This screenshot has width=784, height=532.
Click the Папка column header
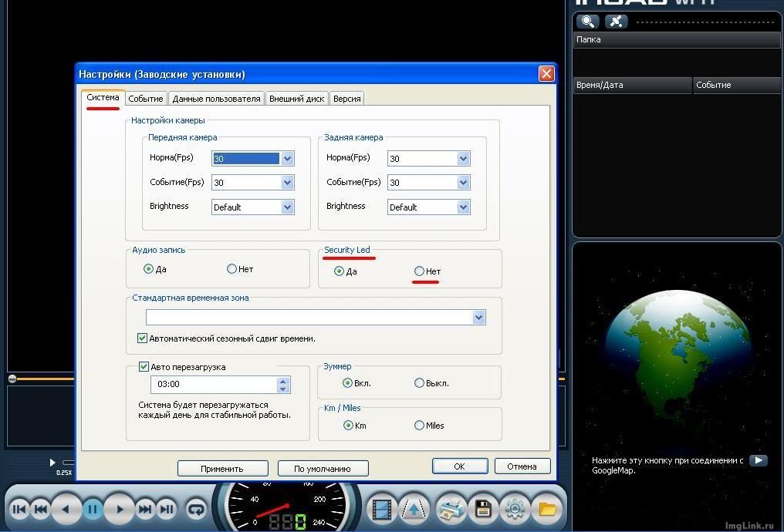pos(677,40)
